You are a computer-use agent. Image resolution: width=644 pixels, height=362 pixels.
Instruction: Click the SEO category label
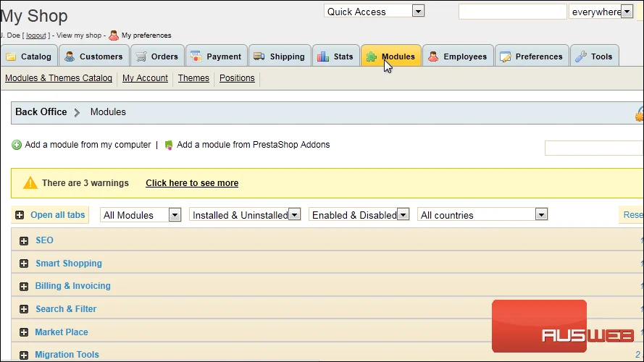(x=44, y=240)
